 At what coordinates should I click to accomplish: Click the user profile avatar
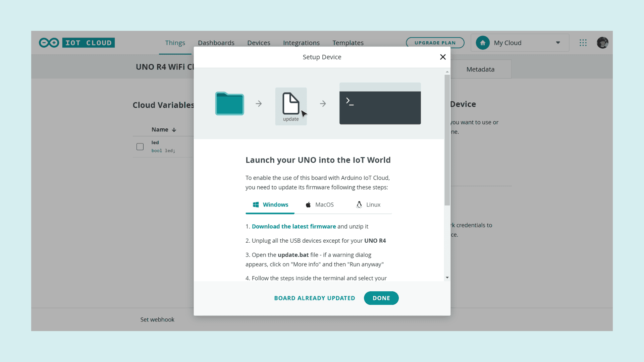click(x=602, y=43)
